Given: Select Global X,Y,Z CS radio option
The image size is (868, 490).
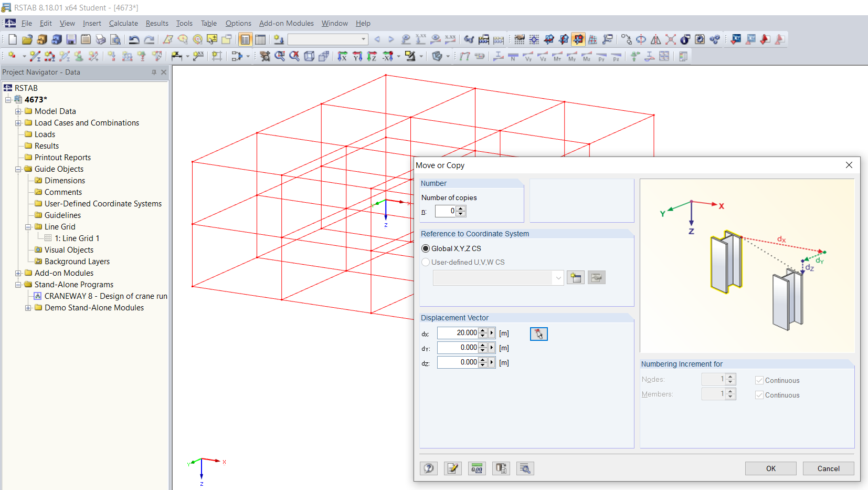Looking at the screenshot, I should 426,248.
